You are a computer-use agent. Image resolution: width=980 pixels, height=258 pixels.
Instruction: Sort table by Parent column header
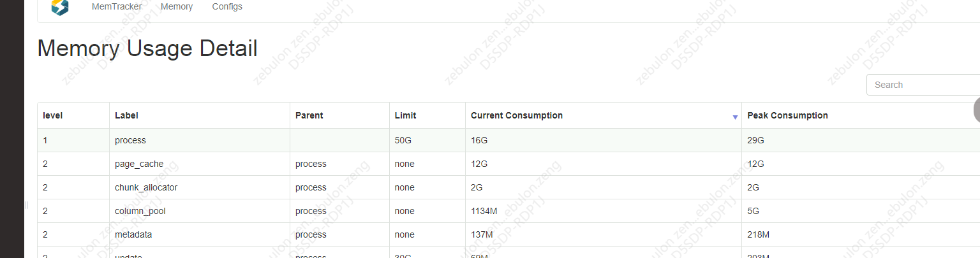[x=309, y=115]
